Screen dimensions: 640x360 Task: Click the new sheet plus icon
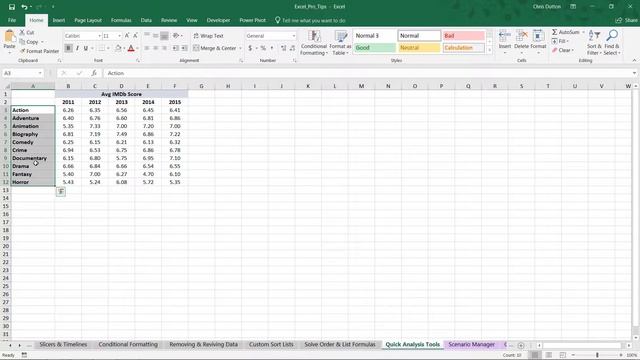tap(521, 345)
